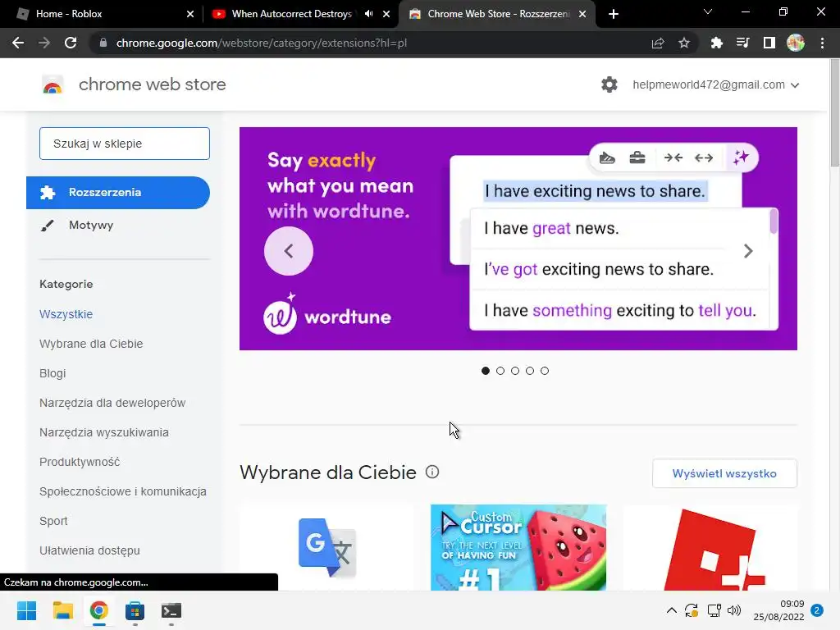Open the Terminal taskbar icon
The height and width of the screenshot is (630, 840).
171,610
